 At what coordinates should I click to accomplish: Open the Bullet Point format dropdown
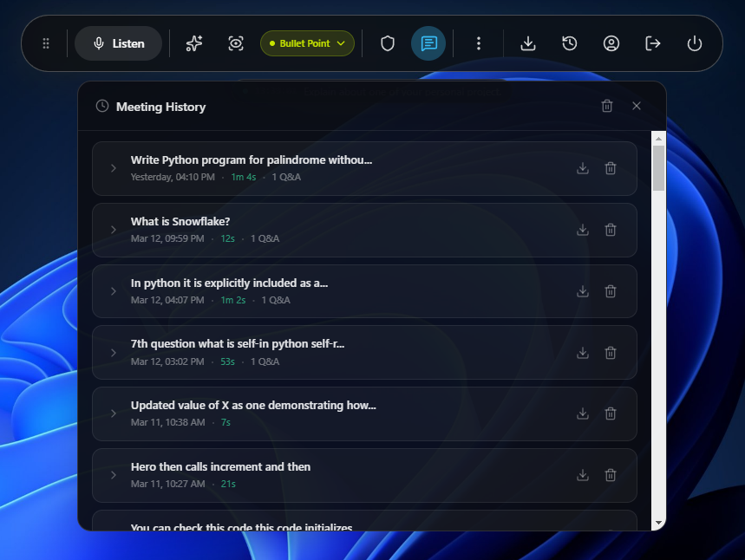click(307, 42)
